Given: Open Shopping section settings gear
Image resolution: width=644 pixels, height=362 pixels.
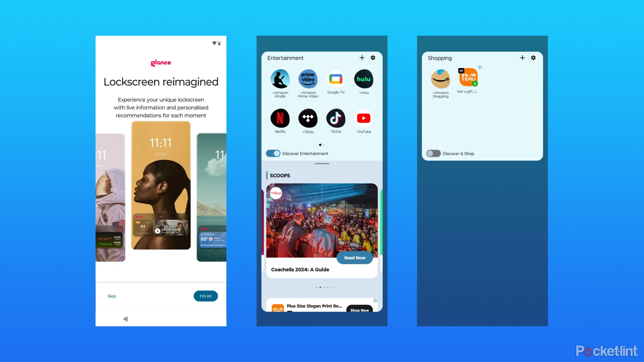Looking at the screenshot, I should point(533,58).
